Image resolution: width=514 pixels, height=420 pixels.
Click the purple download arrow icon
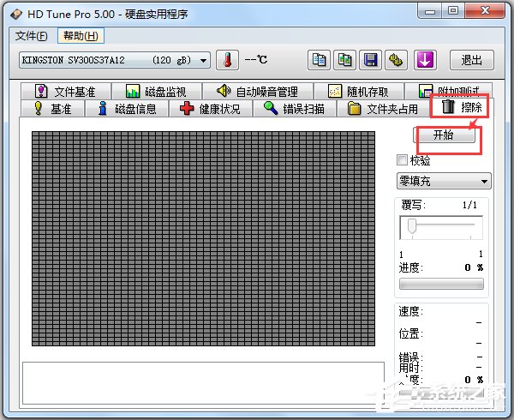click(426, 60)
